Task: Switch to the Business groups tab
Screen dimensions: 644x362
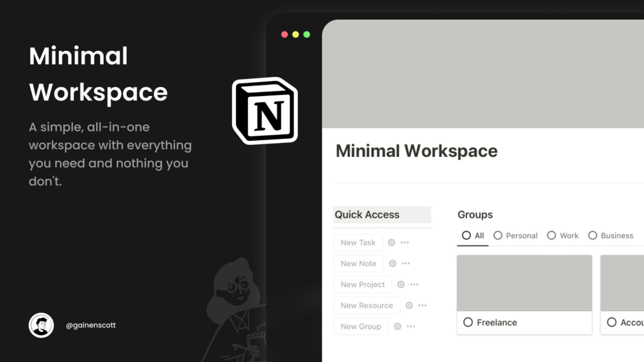Action: (x=611, y=236)
